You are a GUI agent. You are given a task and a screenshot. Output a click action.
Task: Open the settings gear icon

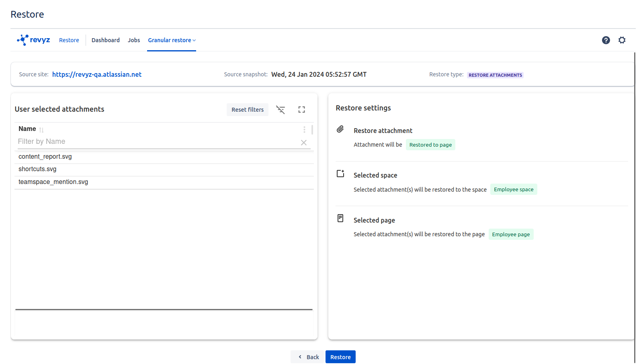(622, 40)
